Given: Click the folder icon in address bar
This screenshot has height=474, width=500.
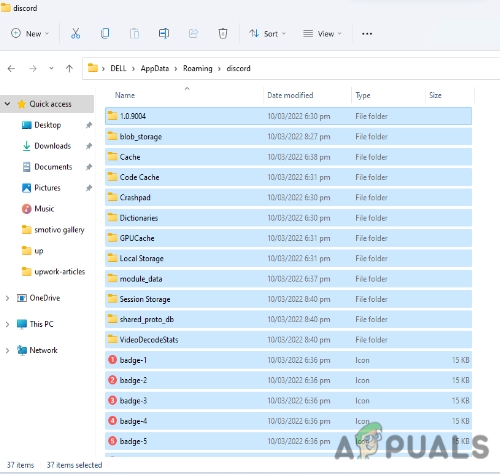Looking at the screenshot, I should pyautogui.click(x=93, y=68).
